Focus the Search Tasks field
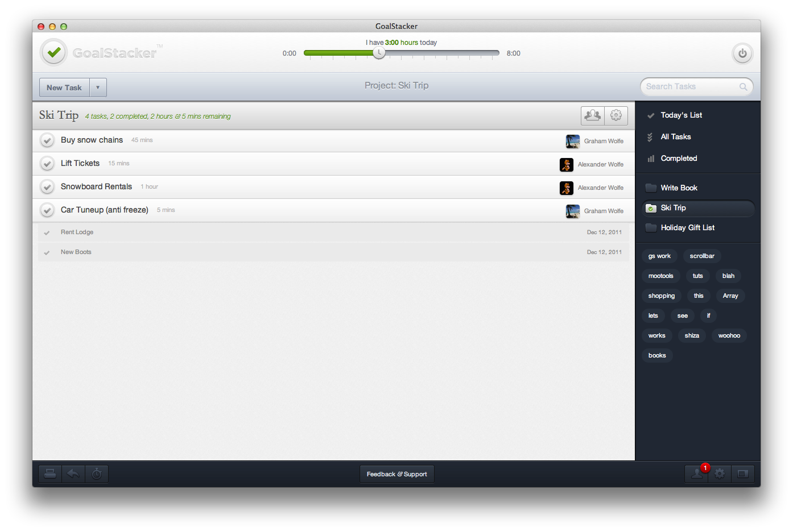Screen dimensions: 793x532 pyautogui.click(x=697, y=86)
